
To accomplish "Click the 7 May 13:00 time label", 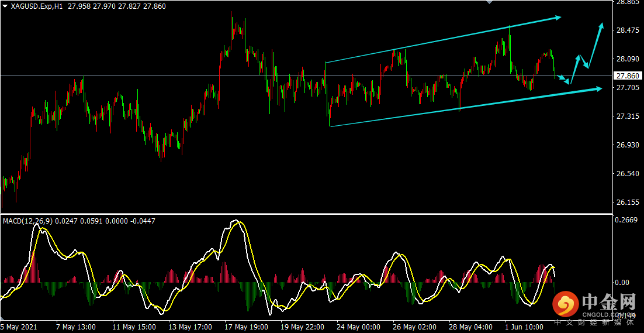I will point(76,327).
